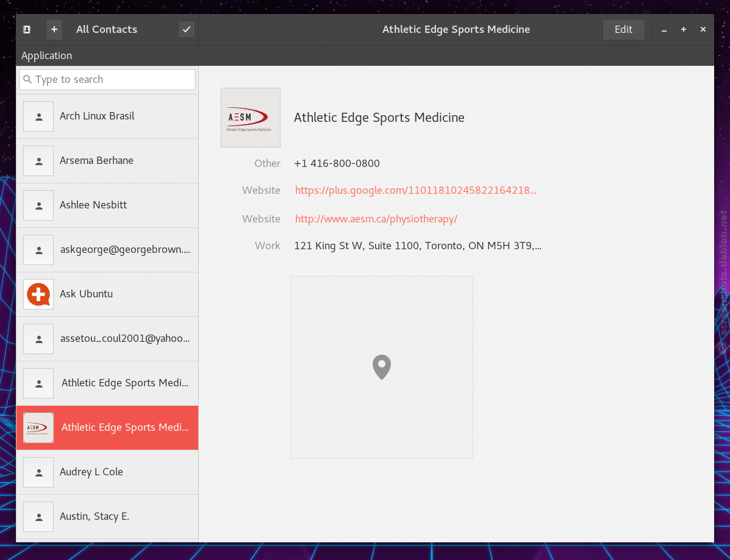This screenshot has width=730, height=560.
Task: Select assetou_coul2001@yahoo contact
Action: click(x=107, y=339)
